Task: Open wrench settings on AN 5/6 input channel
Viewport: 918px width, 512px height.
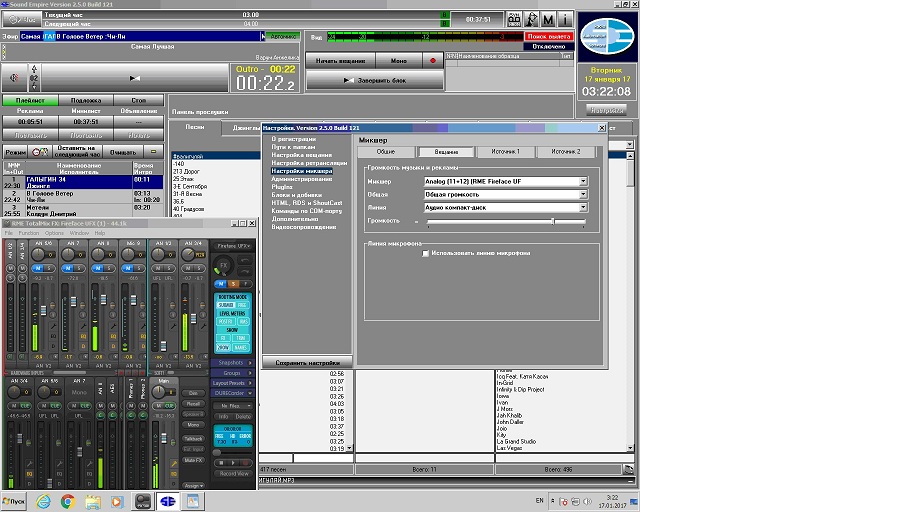Action: pos(53,327)
